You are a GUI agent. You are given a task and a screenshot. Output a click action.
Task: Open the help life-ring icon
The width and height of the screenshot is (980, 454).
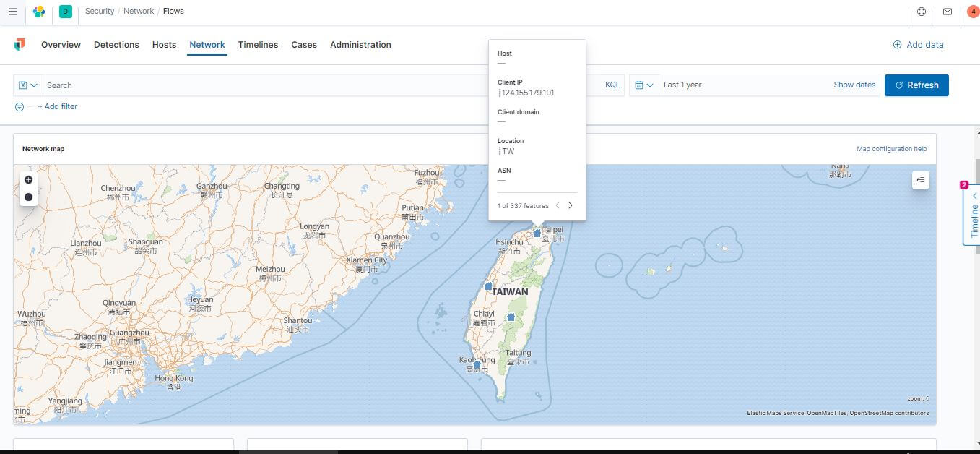pyautogui.click(x=921, y=11)
